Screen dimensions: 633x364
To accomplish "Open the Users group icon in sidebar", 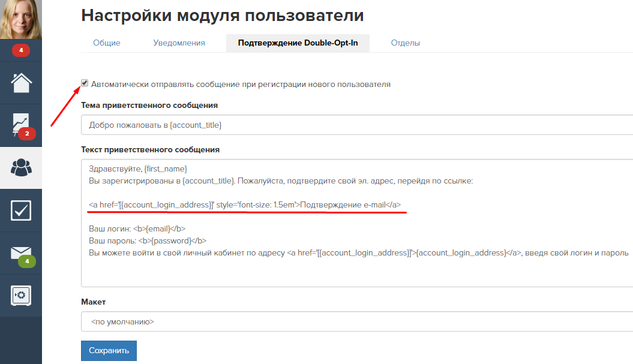I will pyautogui.click(x=21, y=167).
